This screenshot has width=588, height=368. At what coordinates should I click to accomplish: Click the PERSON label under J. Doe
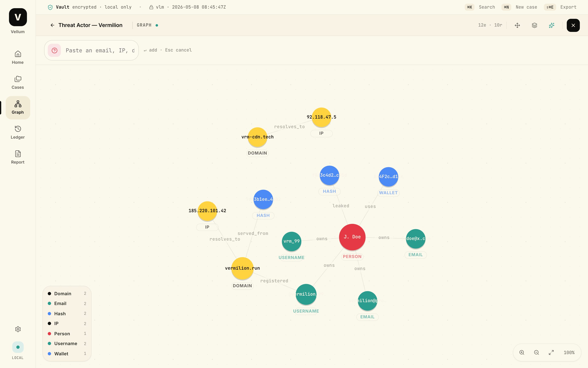click(x=352, y=257)
